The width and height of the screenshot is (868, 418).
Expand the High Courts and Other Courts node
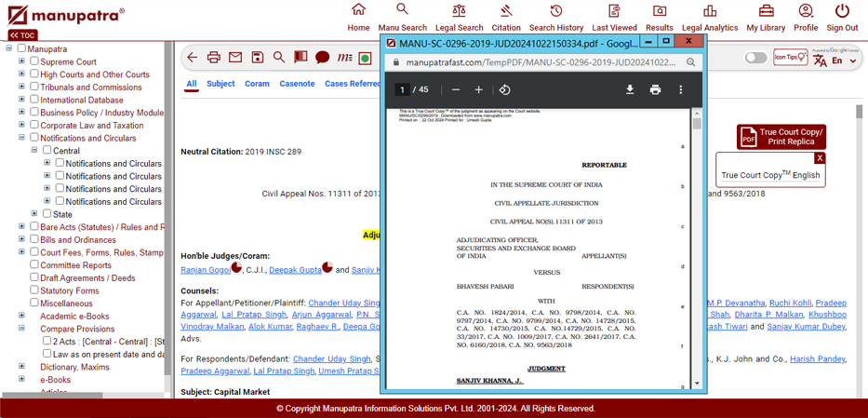[21, 74]
